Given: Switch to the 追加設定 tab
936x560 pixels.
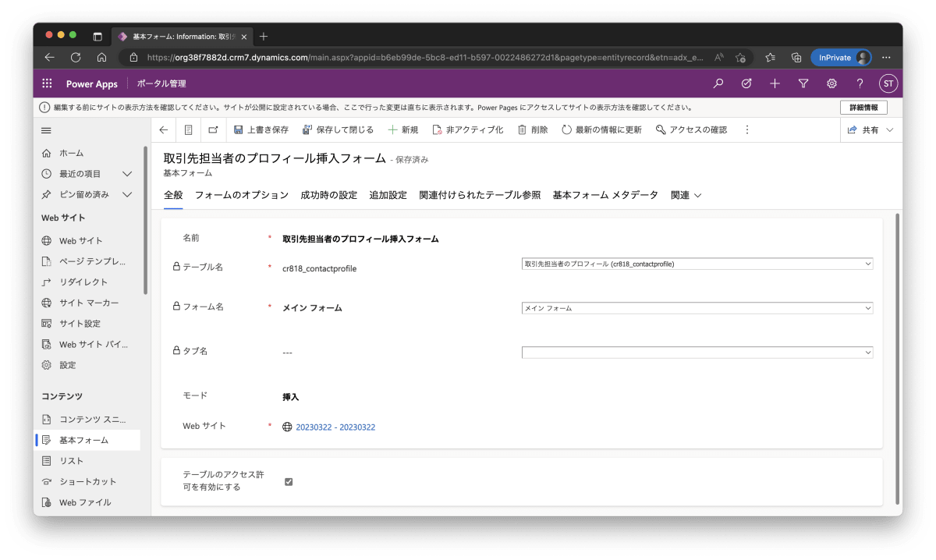Looking at the screenshot, I should (388, 195).
